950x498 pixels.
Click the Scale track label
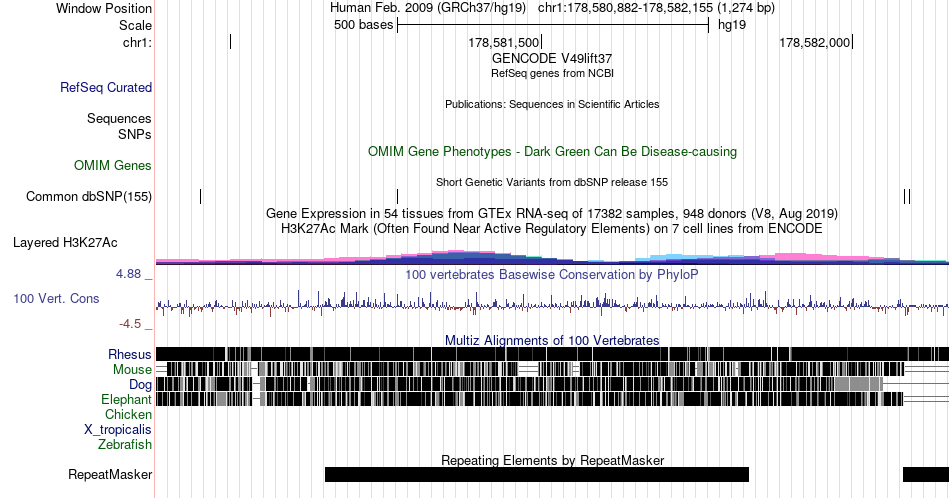click(135, 25)
